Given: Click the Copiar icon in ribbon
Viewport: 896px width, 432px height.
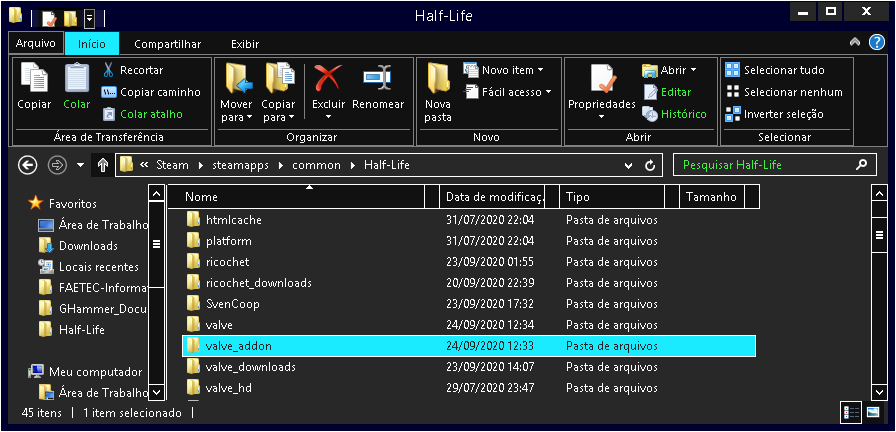Looking at the screenshot, I should pyautogui.click(x=34, y=78).
